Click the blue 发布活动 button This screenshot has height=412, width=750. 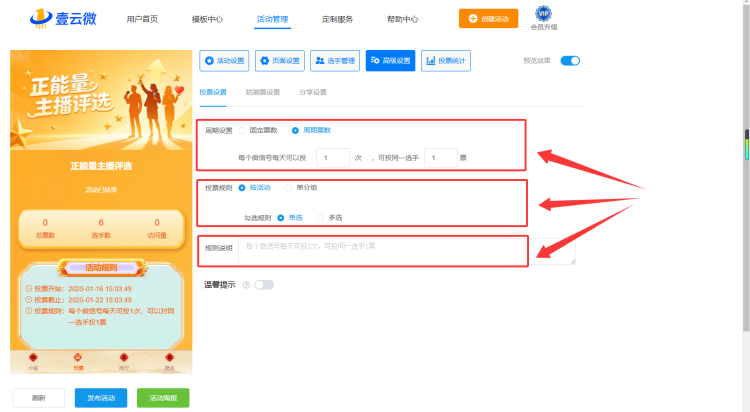tap(101, 398)
